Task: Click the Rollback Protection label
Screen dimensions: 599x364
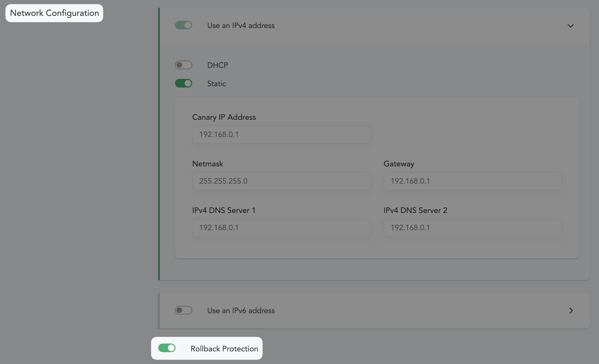Action: coord(224,349)
